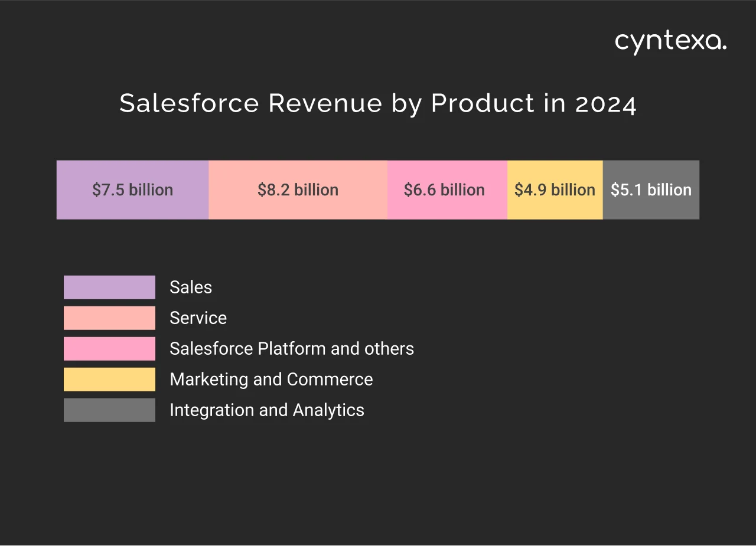Select the pink Salesforce Platform legend swatch
756x546 pixels.
[109, 348]
